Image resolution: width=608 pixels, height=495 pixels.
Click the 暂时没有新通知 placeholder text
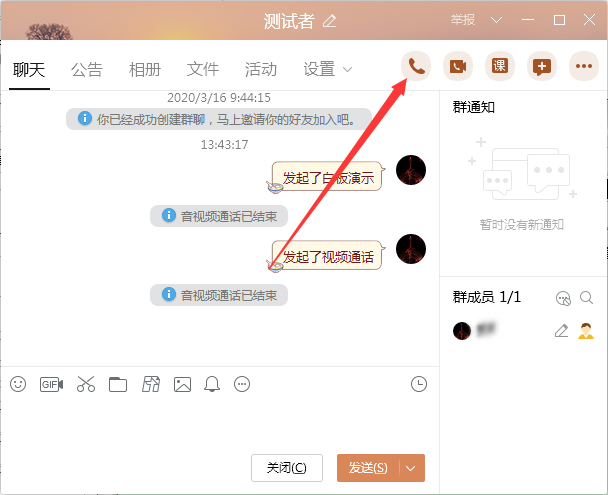522,224
